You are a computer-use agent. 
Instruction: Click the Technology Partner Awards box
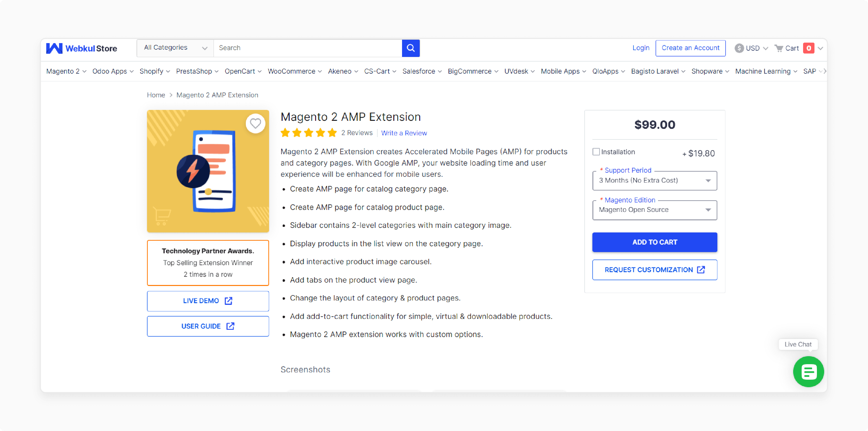[208, 262]
